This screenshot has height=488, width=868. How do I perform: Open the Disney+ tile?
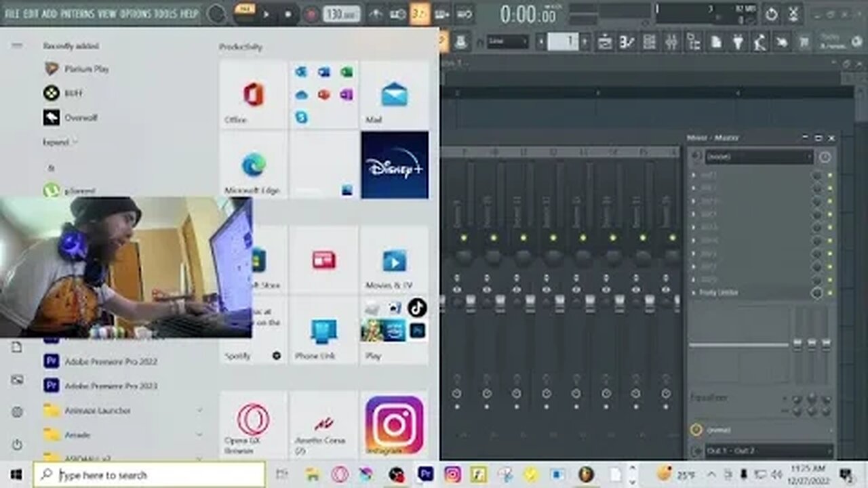(395, 165)
